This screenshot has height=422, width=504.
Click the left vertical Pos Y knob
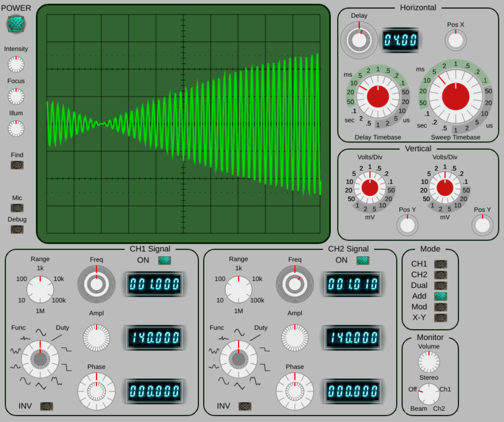[407, 225]
